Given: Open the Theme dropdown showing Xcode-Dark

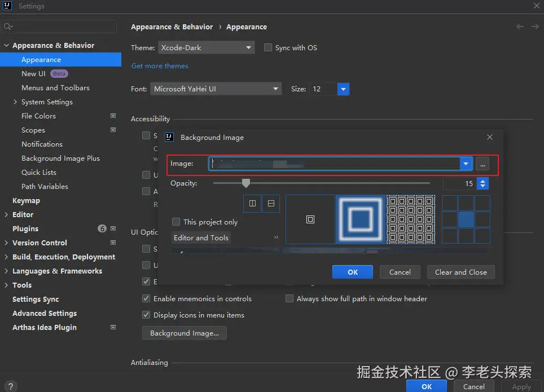Looking at the screenshot, I should [207, 47].
